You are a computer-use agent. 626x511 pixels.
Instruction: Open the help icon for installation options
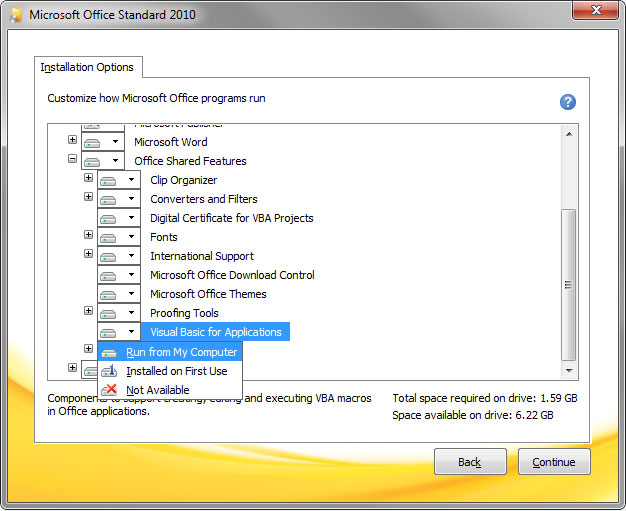pos(567,102)
